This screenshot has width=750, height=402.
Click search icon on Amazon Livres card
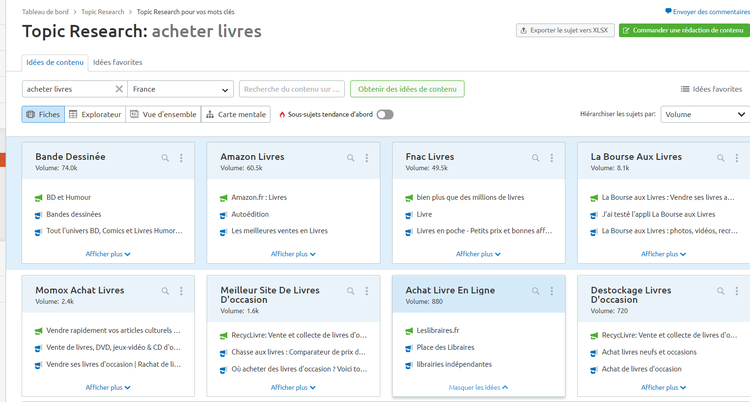point(351,157)
